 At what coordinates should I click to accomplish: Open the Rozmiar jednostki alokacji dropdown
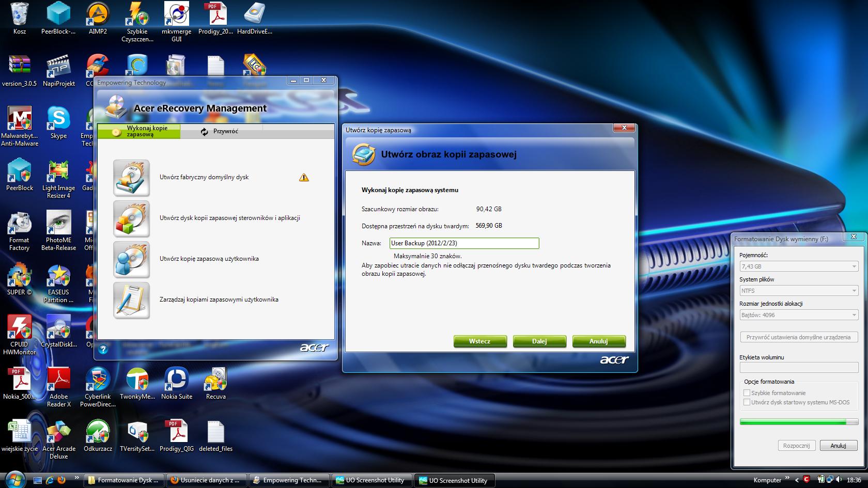(799, 315)
